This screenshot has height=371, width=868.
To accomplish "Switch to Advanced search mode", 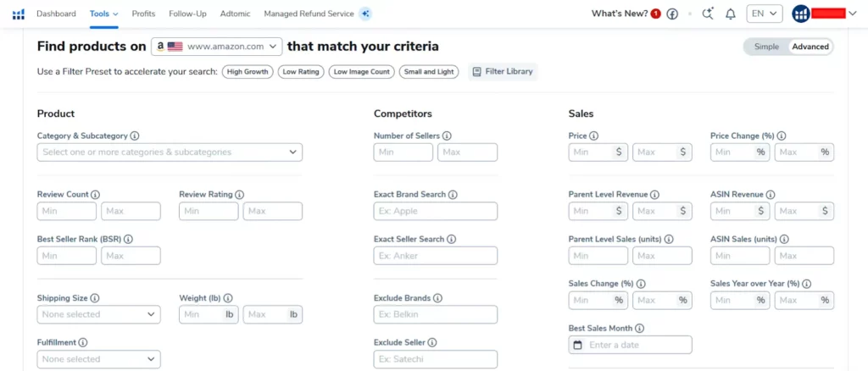I will point(810,47).
